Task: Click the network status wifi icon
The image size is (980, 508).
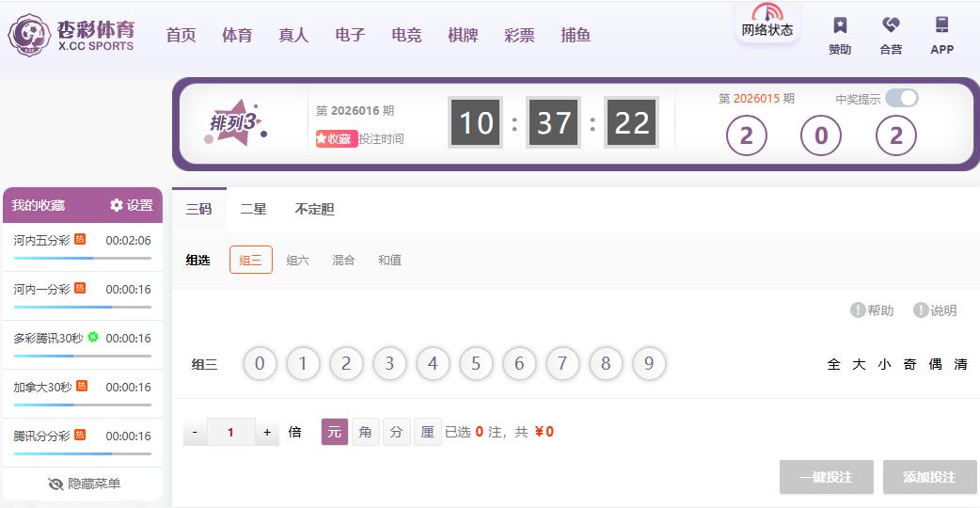Action: click(767, 13)
